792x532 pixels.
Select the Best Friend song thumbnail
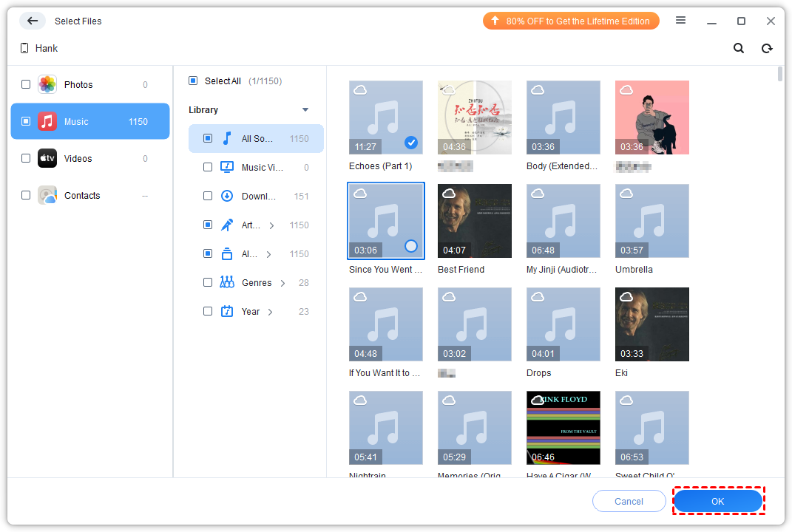(x=474, y=221)
